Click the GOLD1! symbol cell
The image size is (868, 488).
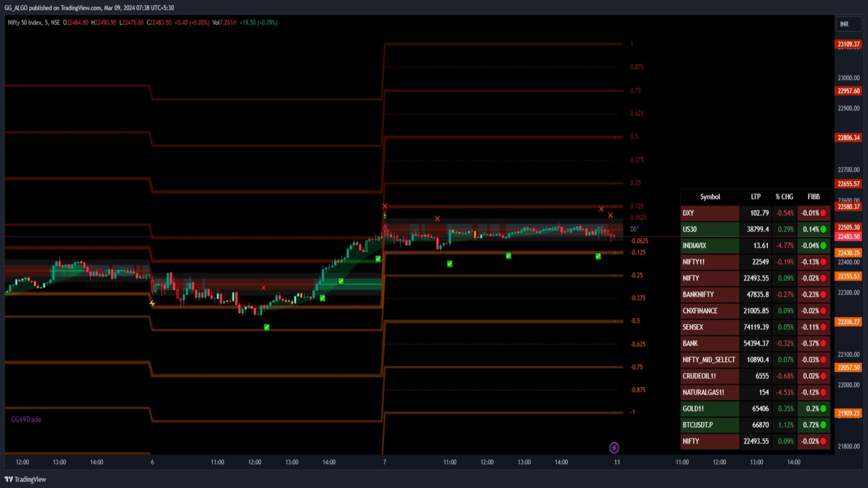[710, 408]
